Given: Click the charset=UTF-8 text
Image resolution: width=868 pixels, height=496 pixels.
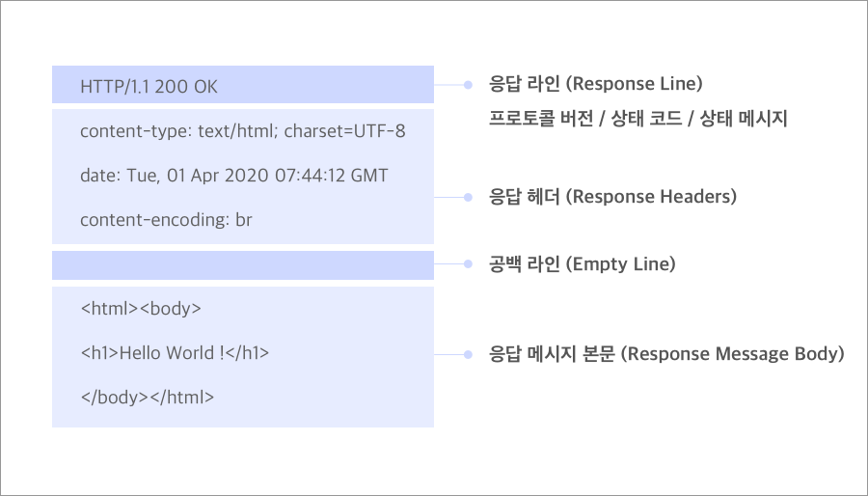Looking at the screenshot, I should pyautogui.click(x=345, y=131).
